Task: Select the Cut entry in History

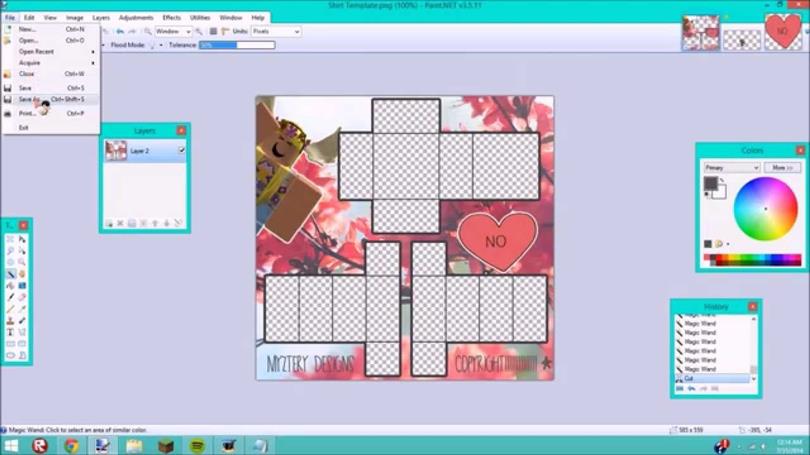Action: click(712, 379)
